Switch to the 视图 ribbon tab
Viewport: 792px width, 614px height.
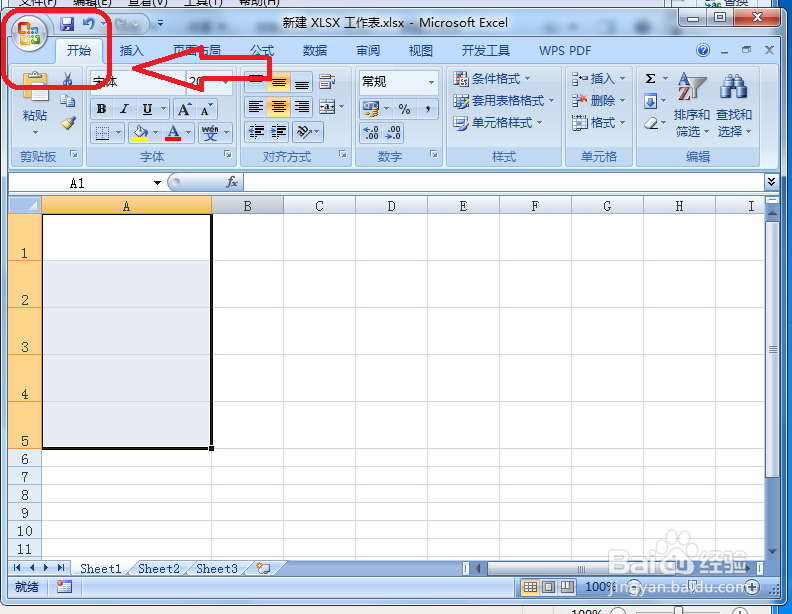pos(421,50)
